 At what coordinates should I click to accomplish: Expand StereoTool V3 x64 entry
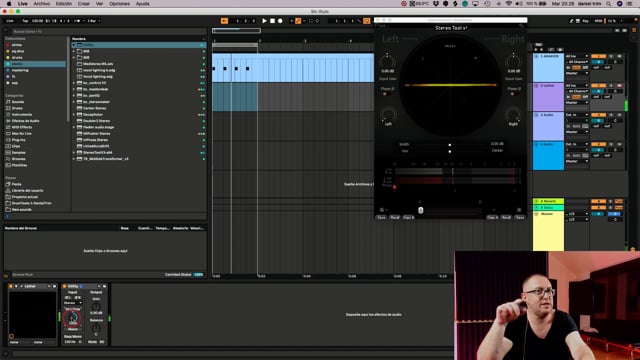click(74, 153)
